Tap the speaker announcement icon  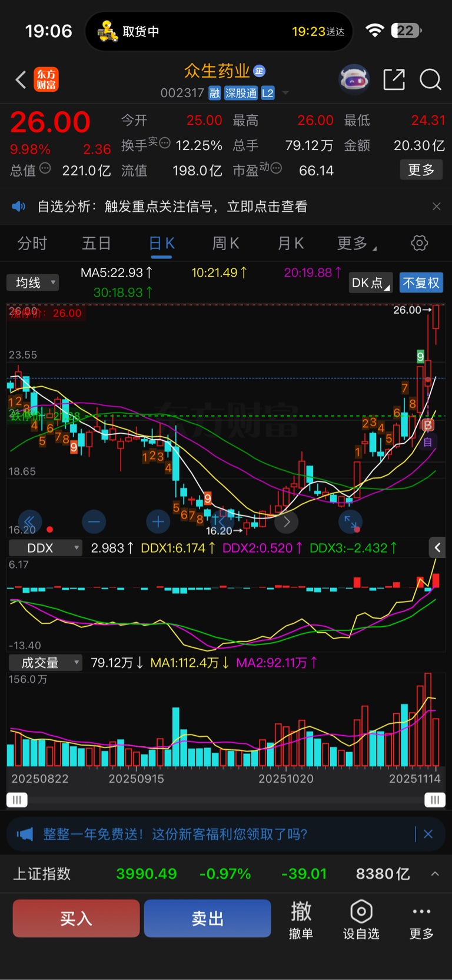coord(19,206)
